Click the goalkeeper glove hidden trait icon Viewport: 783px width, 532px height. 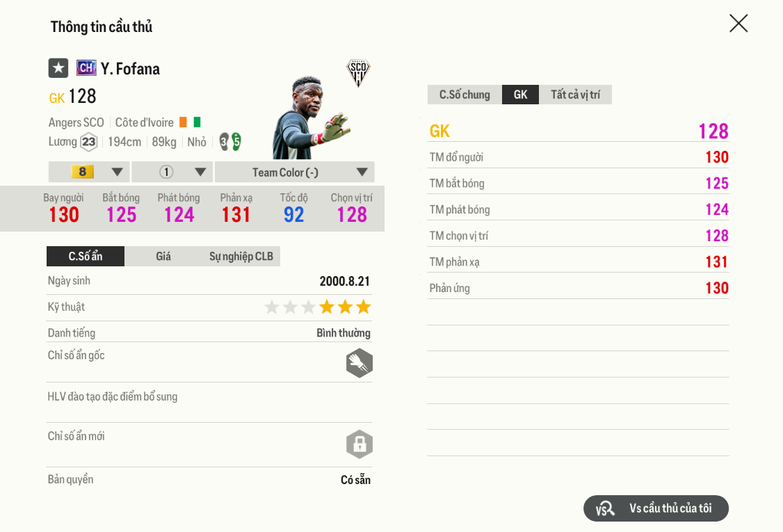point(360,363)
